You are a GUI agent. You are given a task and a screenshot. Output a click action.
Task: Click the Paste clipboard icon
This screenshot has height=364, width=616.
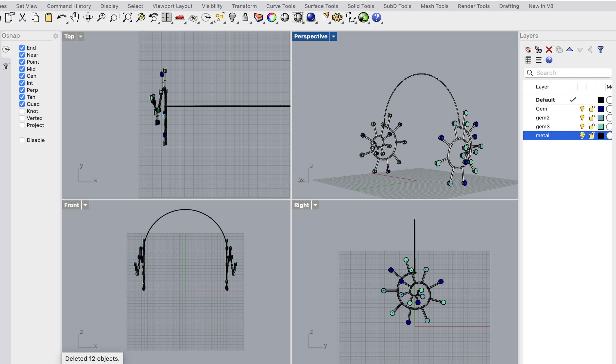click(49, 17)
